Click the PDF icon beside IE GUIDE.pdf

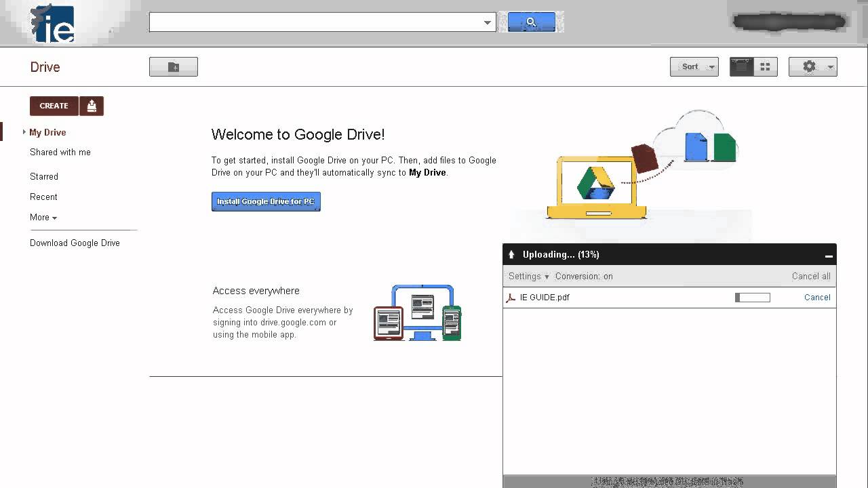[511, 298]
